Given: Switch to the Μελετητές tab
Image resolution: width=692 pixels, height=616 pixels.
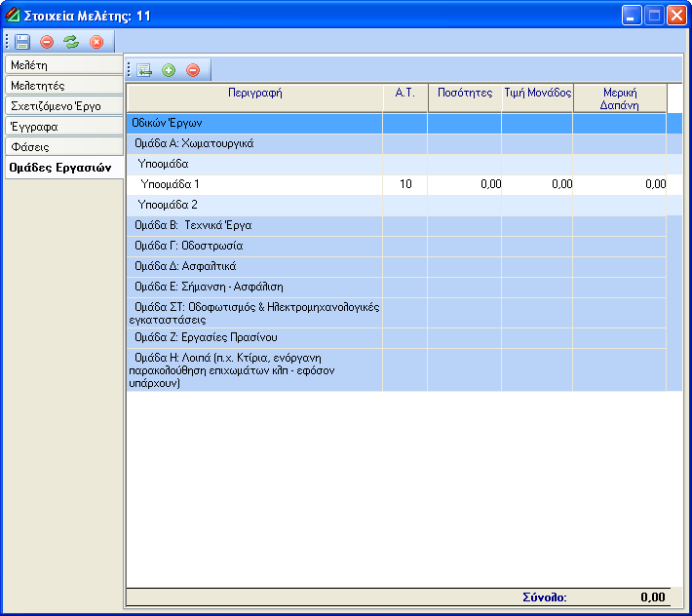Looking at the screenshot, I should pos(64,85).
